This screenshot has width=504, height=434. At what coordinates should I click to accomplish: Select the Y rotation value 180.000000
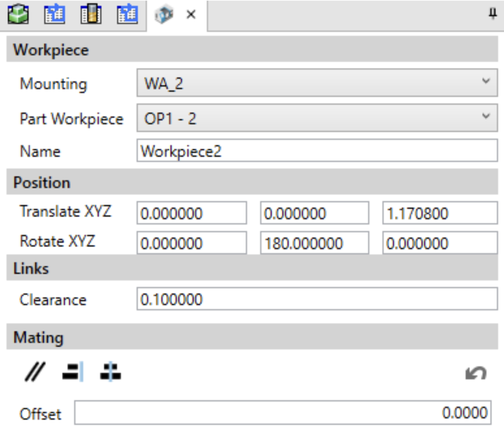[x=314, y=243]
